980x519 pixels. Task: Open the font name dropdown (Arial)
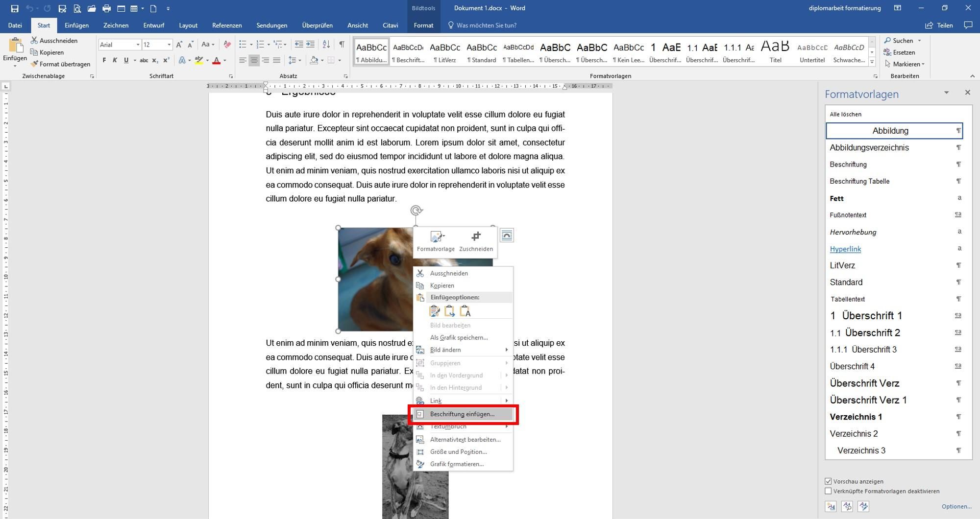point(138,45)
